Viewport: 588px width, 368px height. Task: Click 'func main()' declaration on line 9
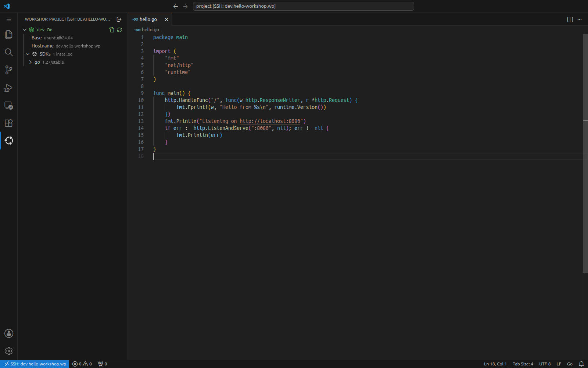click(169, 93)
